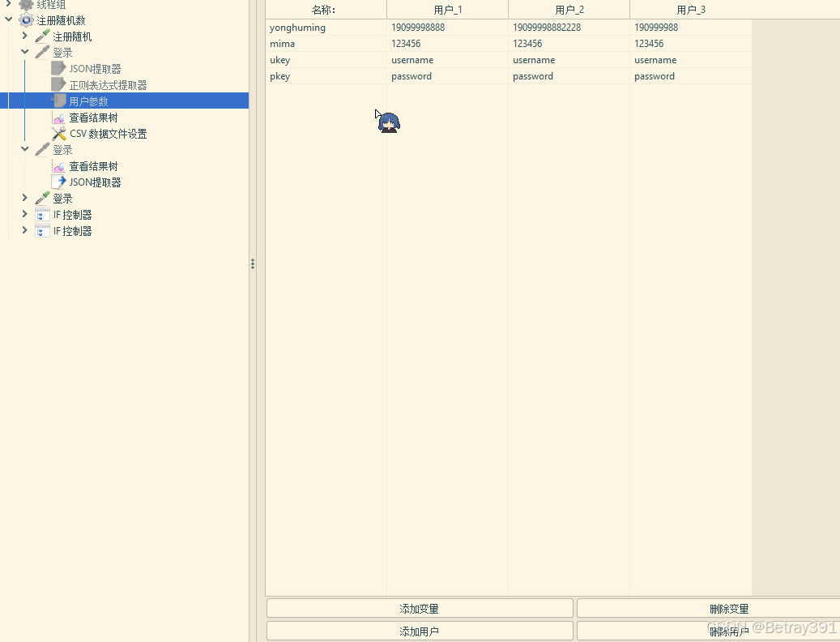This screenshot has height=642, width=840.
Task: Click the 19099998888 value cell
Action: pos(447,28)
